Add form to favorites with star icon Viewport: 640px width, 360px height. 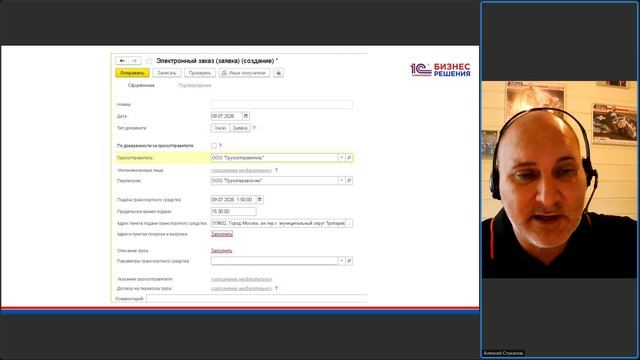click(149, 61)
